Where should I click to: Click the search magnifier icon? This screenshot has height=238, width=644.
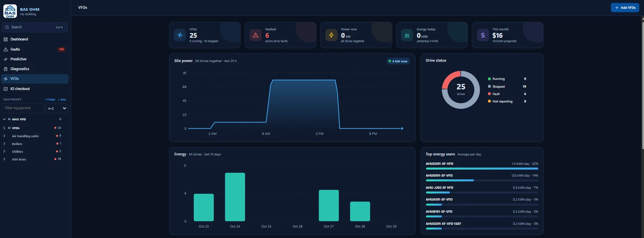[x=7, y=27]
